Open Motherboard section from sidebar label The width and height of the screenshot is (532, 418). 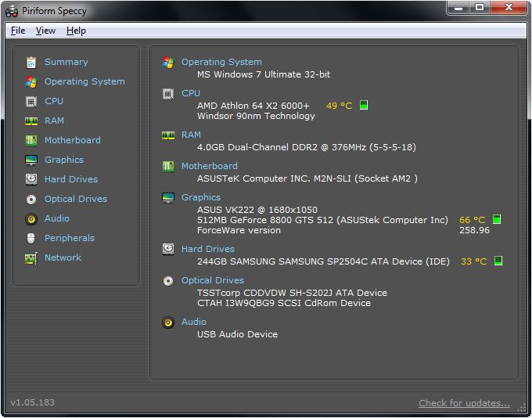click(x=73, y=140)
